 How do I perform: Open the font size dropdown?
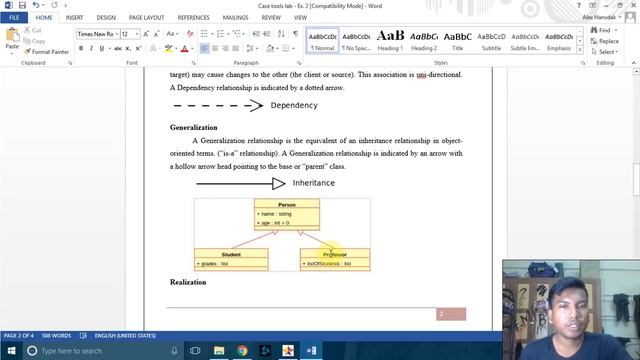137,34
